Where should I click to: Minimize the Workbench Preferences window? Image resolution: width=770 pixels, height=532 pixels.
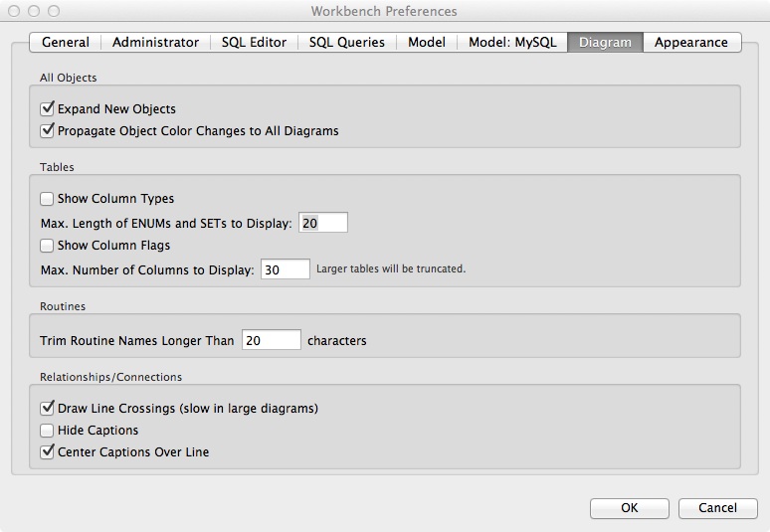click(34, 11)
